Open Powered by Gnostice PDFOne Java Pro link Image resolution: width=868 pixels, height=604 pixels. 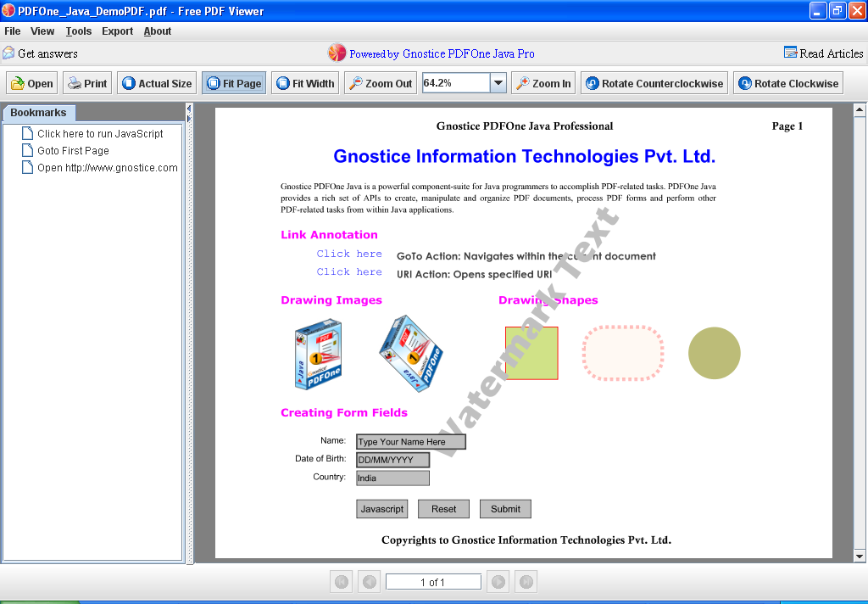(x=442, y=53)
